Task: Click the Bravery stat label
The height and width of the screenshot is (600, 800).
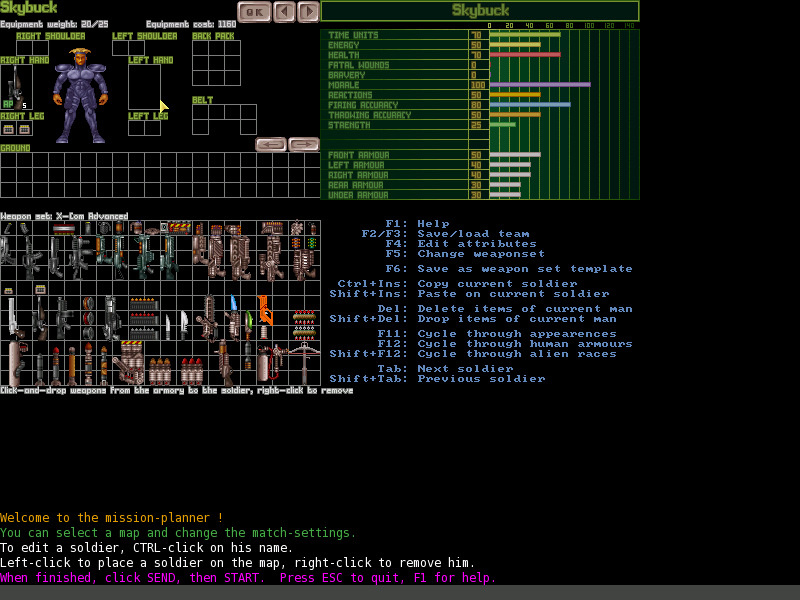Action: pos(346,75)
